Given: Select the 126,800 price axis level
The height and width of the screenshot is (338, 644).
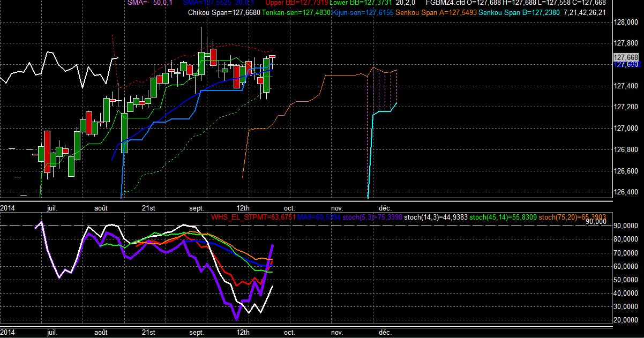Looking at the screenshot, I should pyautogui.click(x=626, y=150).
